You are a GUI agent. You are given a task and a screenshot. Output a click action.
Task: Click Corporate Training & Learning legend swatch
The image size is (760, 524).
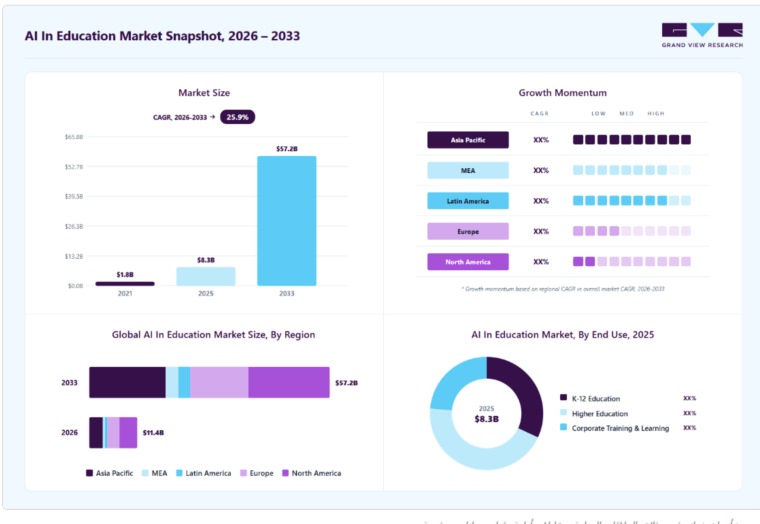(x=563, y=427)
